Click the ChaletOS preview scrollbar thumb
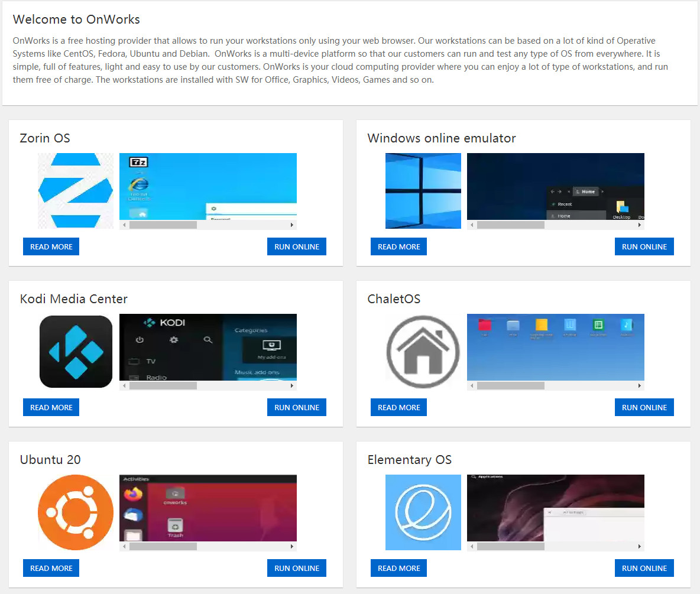Image resolution: width=700 pixels, height=594 pixels. pyautogui.click(x=511, y=385)
